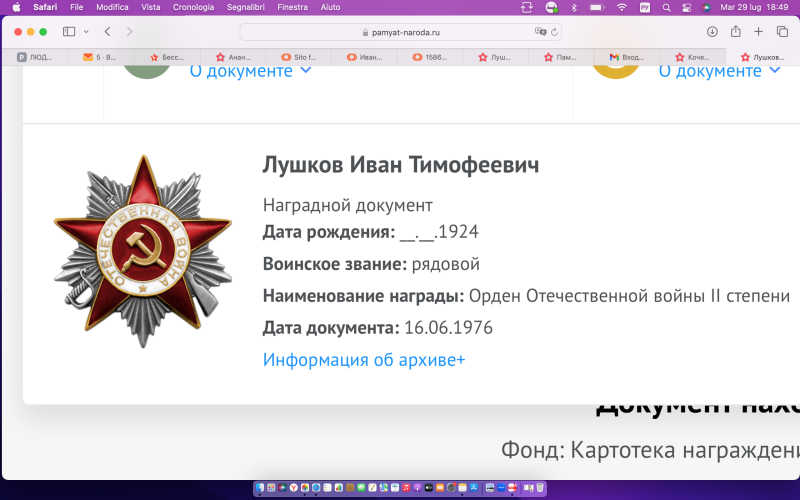This screenshot has width=800, height=500.
Task: Click the pamyat-naroda.ru address bar
Action: (x=401, y=32)
